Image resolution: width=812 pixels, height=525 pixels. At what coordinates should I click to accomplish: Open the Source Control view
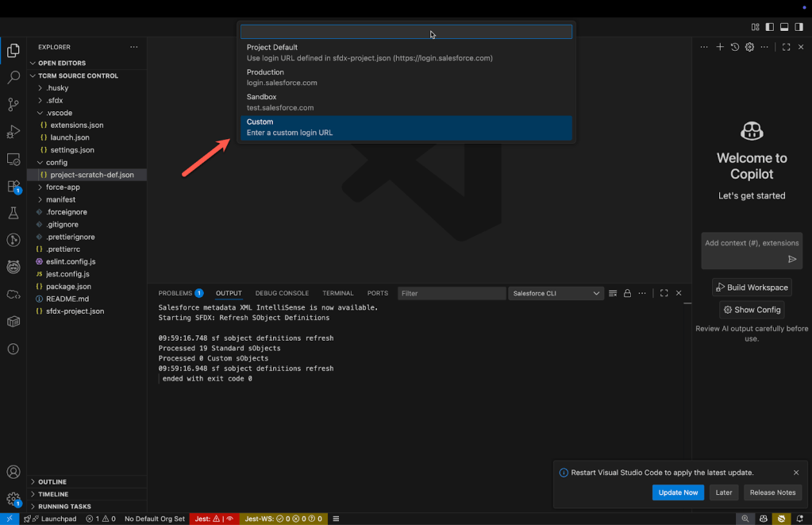[x=13, y=105]
